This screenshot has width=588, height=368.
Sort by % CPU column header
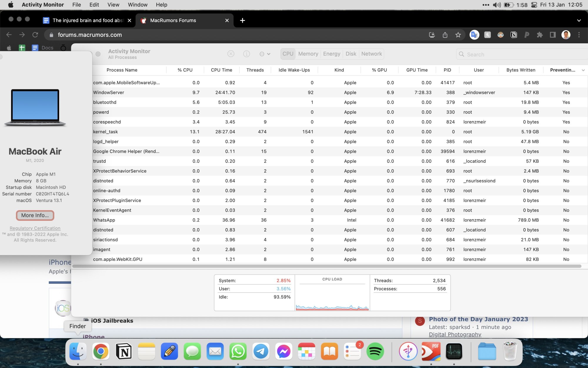185,70
